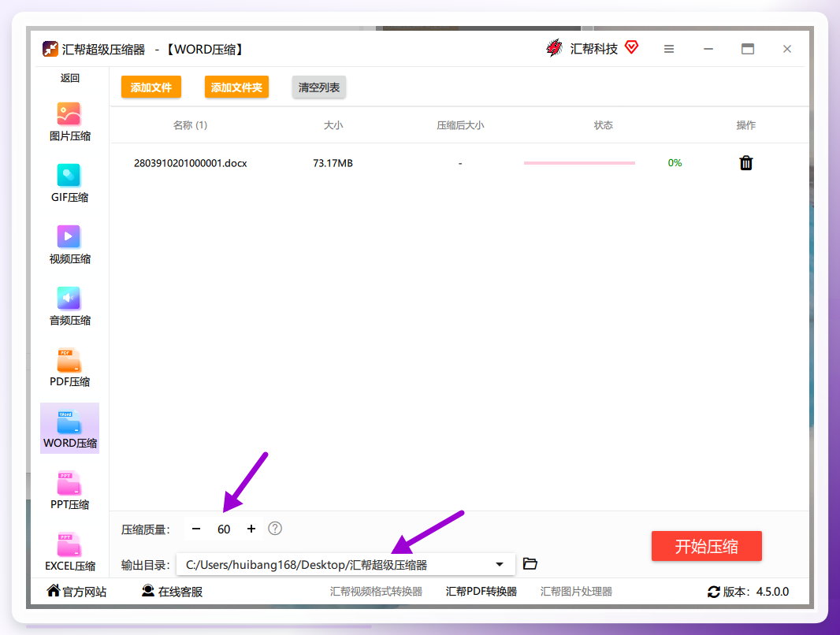Viewport: 840px width, 635px height.
Task: Increase compression quality with plus button
Action: click(x=251, y=529)
